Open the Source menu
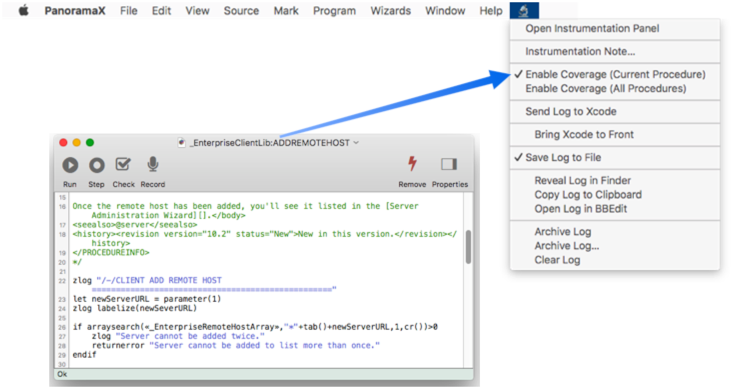 click(241, 11)
